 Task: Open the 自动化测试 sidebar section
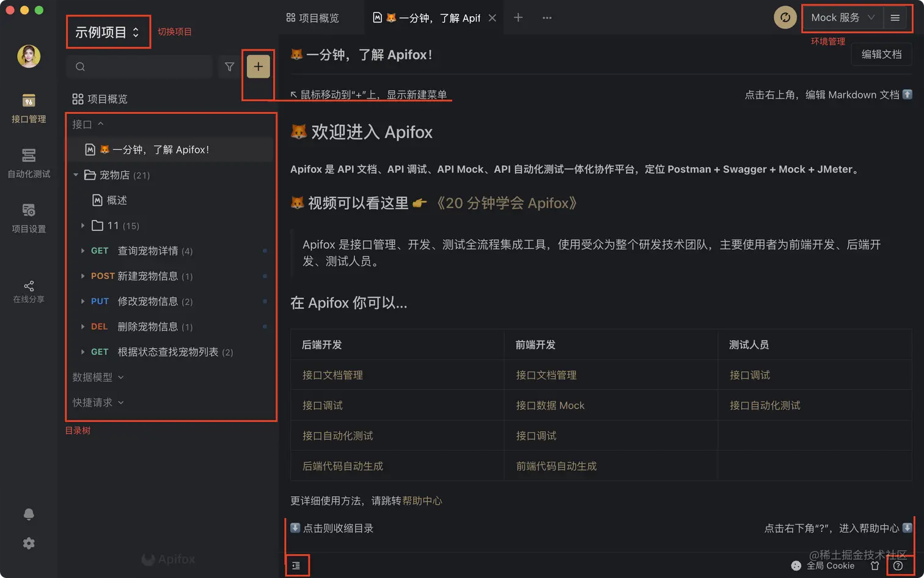point(29,163)
